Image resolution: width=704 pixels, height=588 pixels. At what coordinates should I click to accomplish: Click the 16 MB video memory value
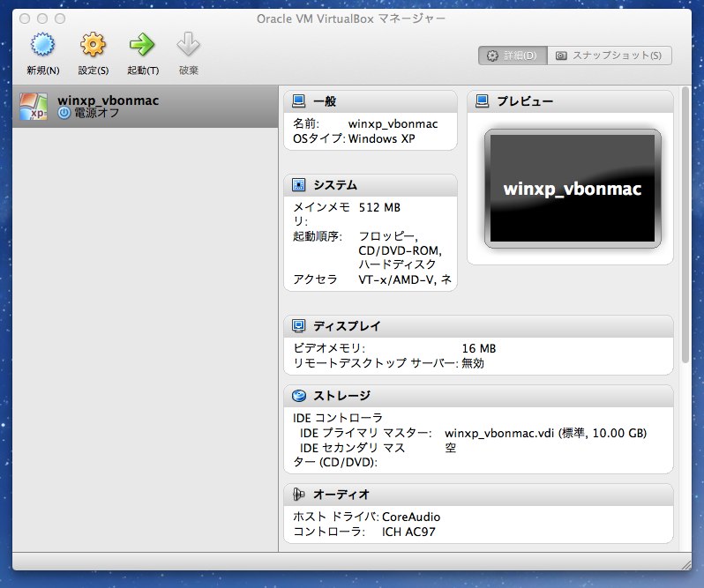click(x=479, y=348)
